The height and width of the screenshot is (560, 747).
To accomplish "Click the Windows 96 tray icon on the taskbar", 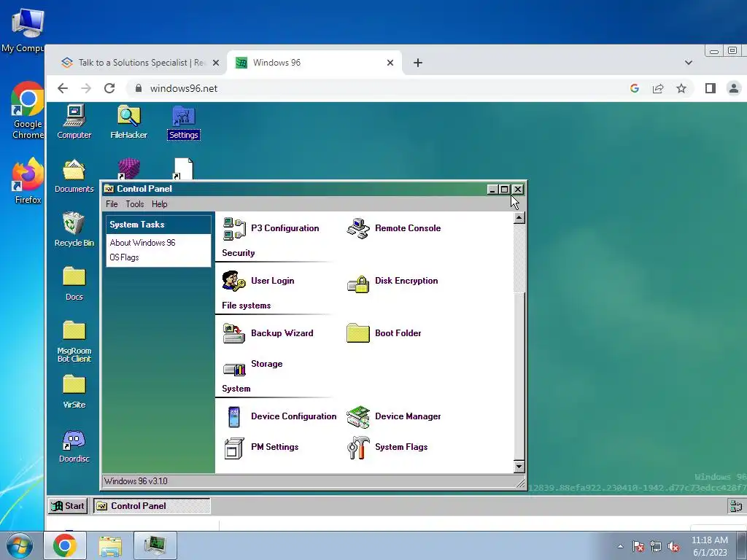I will point(736,506).
